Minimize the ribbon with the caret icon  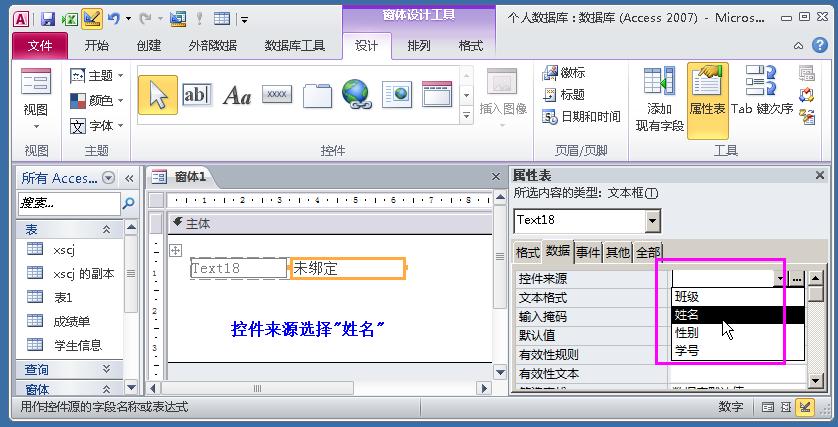pos(798,46)
